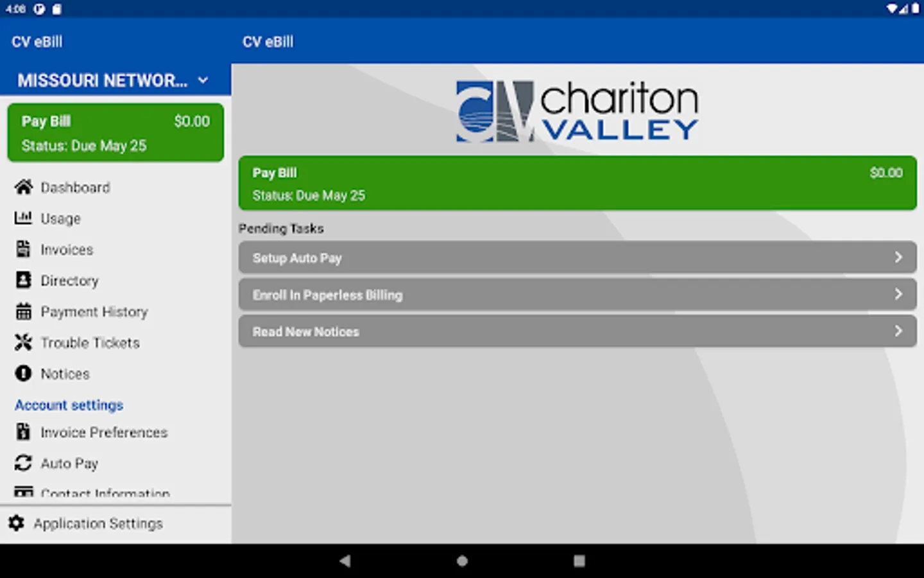Tap the sidebar green Pay Bill card
Image resolution: width=924 pixels, height=578 pixels.
pyautogui.click(x=116, y=133)
